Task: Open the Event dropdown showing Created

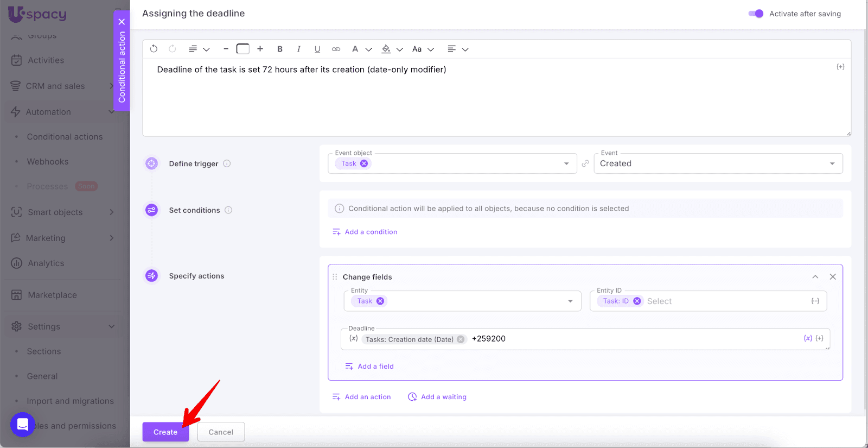Action: pyautogui.click(x=718, y=163)
